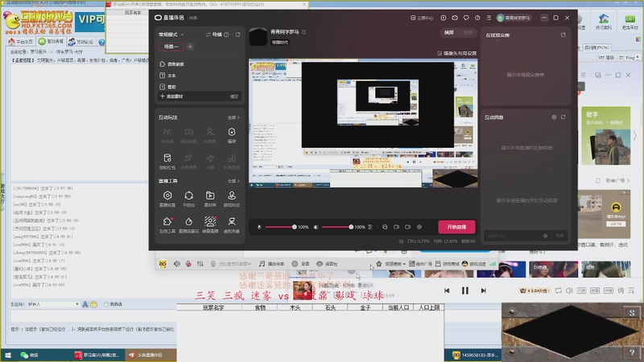Expand 全部 for 直播工具 section

coord(233,181)
